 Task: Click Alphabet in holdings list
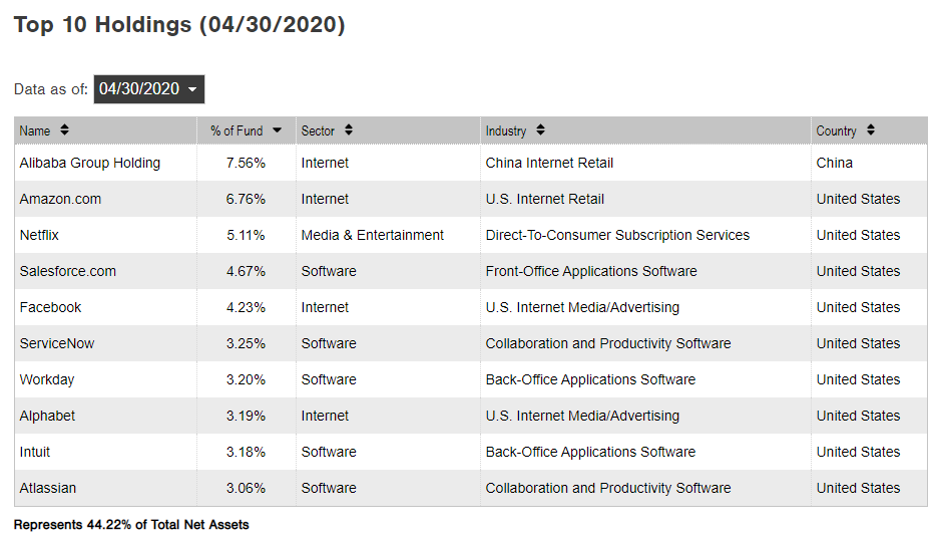[47, 415]
